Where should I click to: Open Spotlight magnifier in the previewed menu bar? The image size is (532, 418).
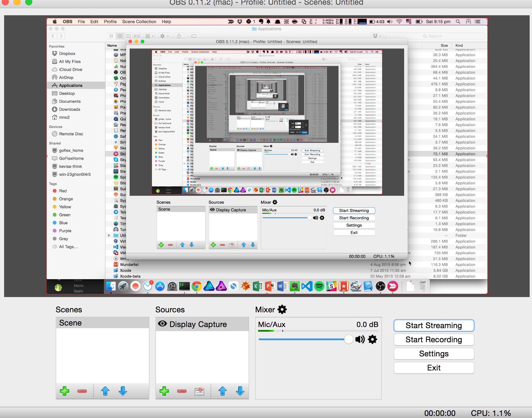458,21
